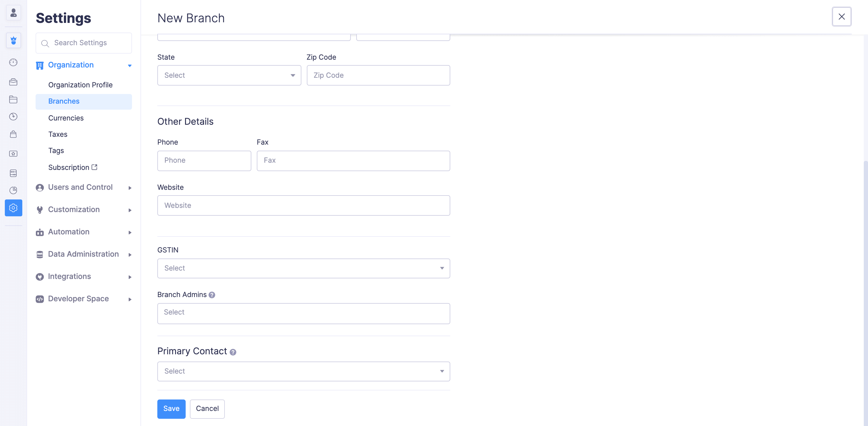The width and height of the screenshot is (868, 426).
Task: Open the Taxes settings page
Action: point(58,134)
